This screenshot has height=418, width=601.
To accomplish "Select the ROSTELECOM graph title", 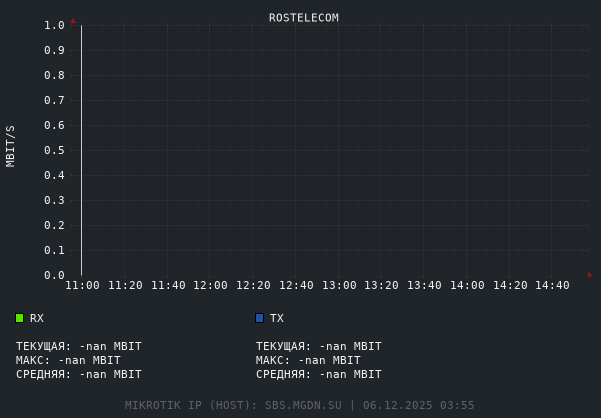I will (x=303, y=18).
